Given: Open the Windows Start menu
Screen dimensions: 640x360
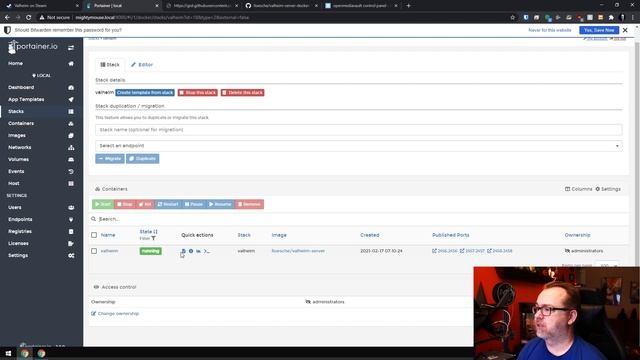Looking at the screenshot, I should tap(8, 353).
